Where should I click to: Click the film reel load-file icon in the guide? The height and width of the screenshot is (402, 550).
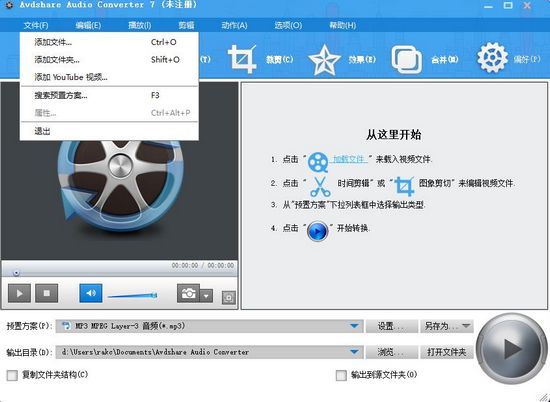[318, 162]
